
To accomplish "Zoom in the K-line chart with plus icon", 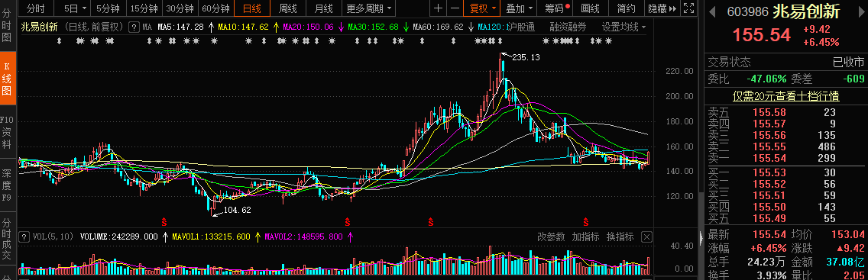I will pos(439,8).
